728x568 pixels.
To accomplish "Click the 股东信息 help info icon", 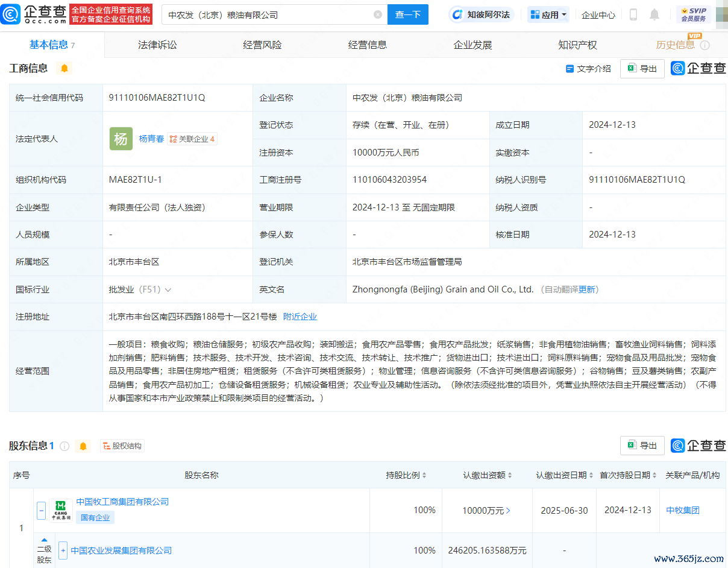I will [64, 446].
